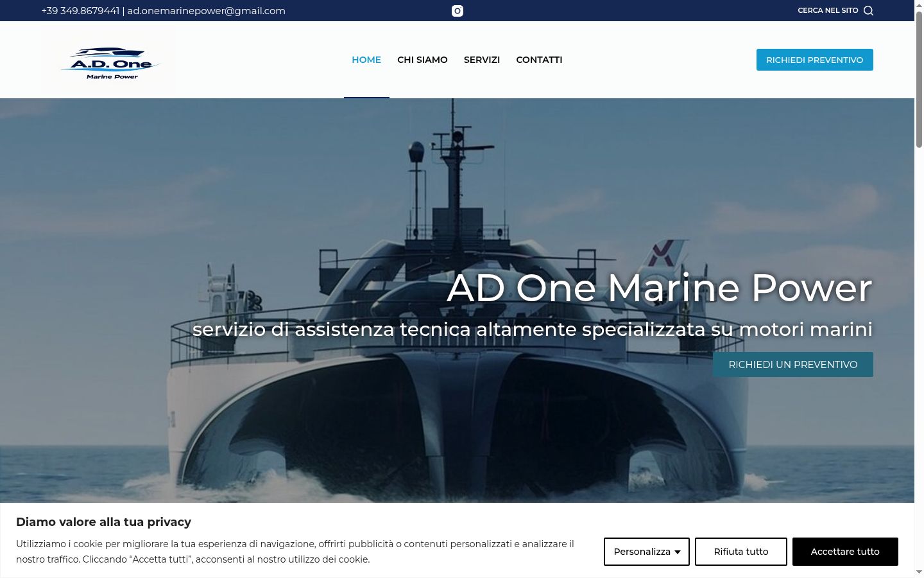Click the scrollbar up arrow
Viewport: 924px width, 578px height.
click(x=919, y=5)
